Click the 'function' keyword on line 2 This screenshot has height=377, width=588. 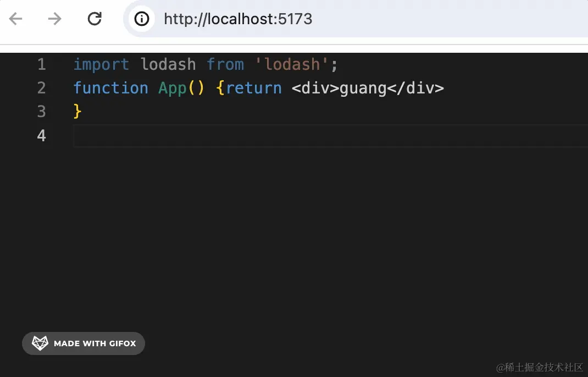pos(110,88)
